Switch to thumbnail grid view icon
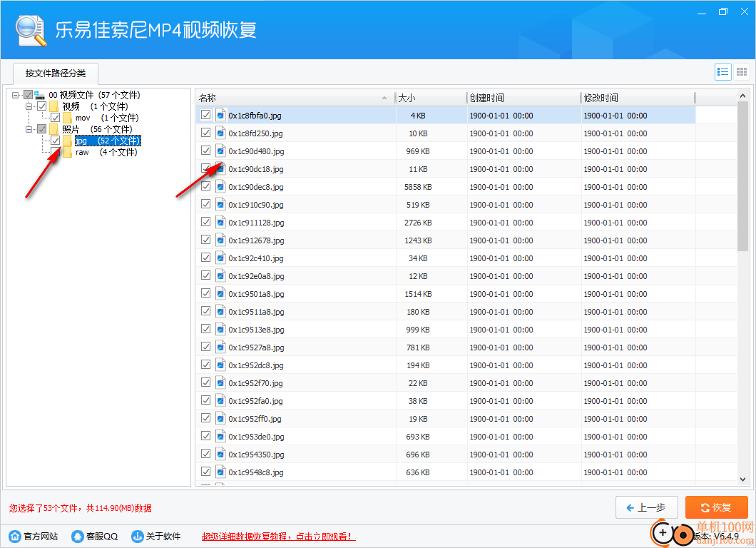 point(742,72)
